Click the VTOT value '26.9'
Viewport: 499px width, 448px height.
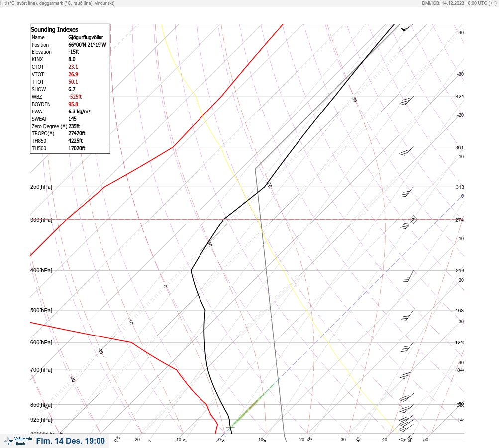click(x=73, y=74)
